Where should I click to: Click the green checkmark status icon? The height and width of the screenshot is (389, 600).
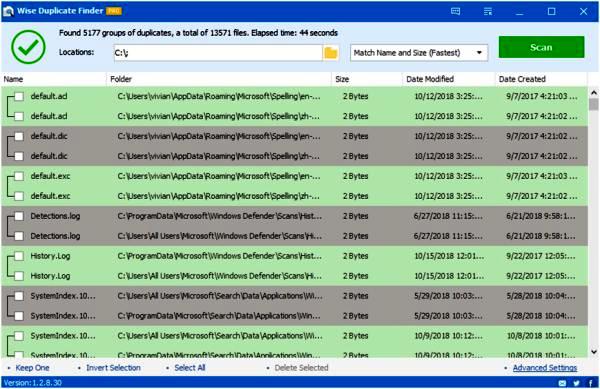tap(28, 47)
